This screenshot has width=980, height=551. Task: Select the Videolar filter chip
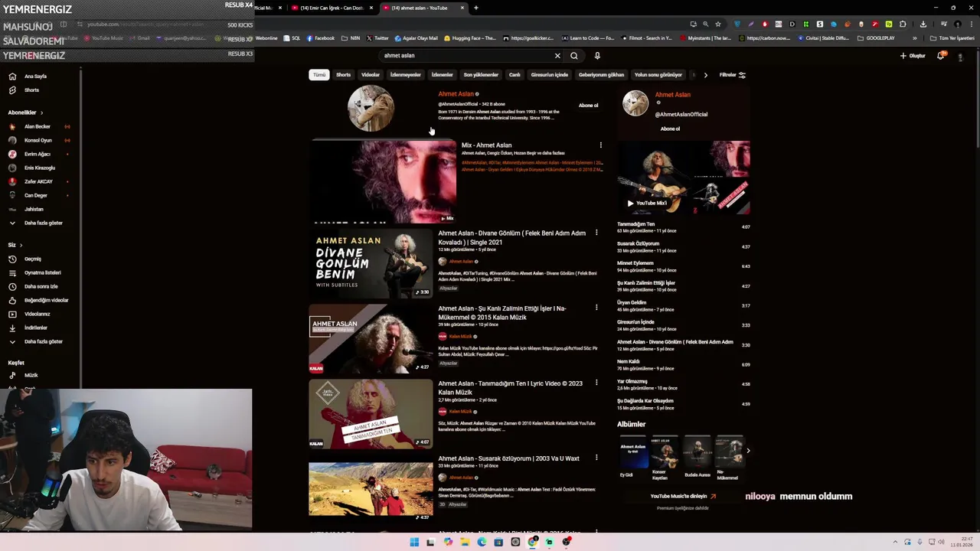tap(371, 75)
